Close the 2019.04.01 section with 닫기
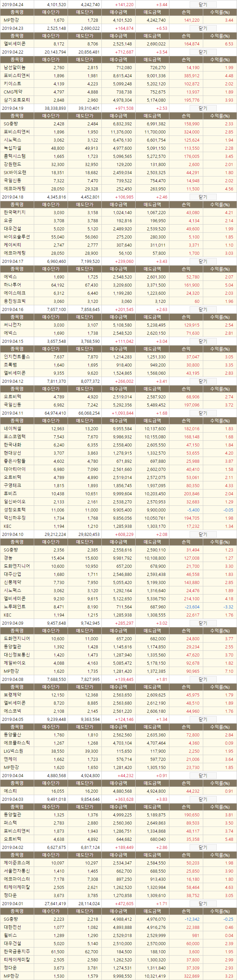 tap(203, 903)
